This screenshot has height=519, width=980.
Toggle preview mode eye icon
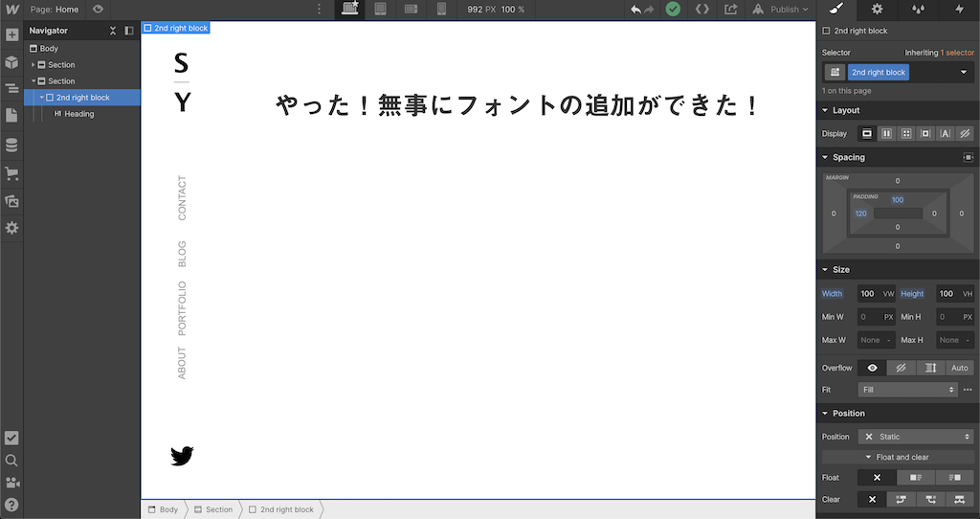point(98,10)
